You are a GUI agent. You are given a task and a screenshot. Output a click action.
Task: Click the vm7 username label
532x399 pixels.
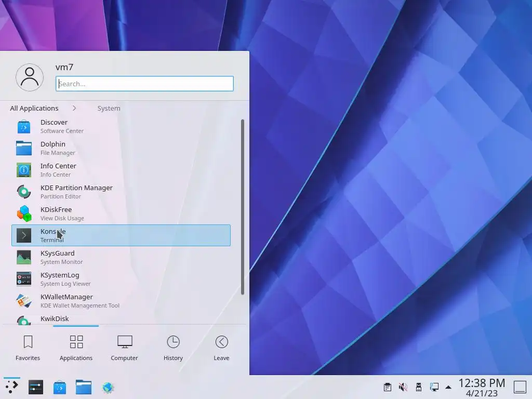(64, 67)
